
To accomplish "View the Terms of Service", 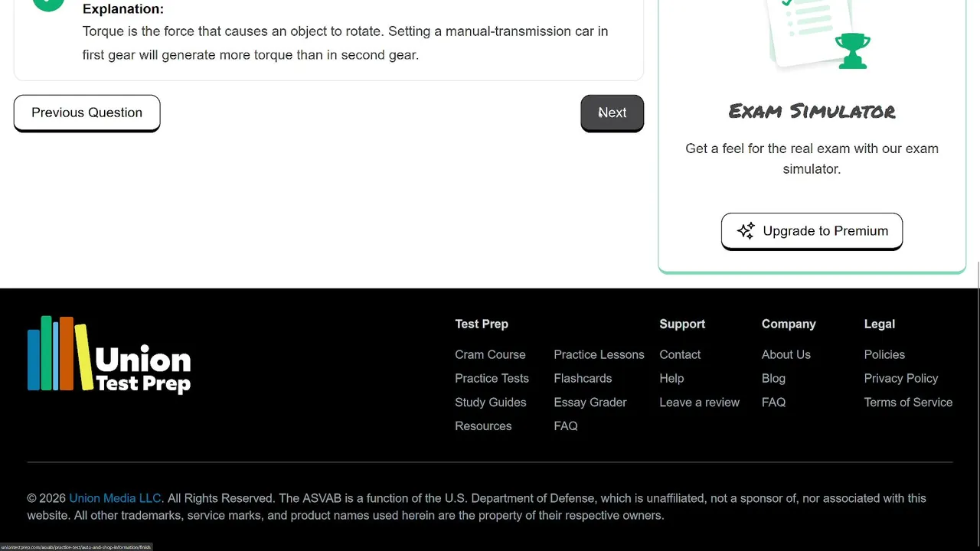I will click(908, 402).
